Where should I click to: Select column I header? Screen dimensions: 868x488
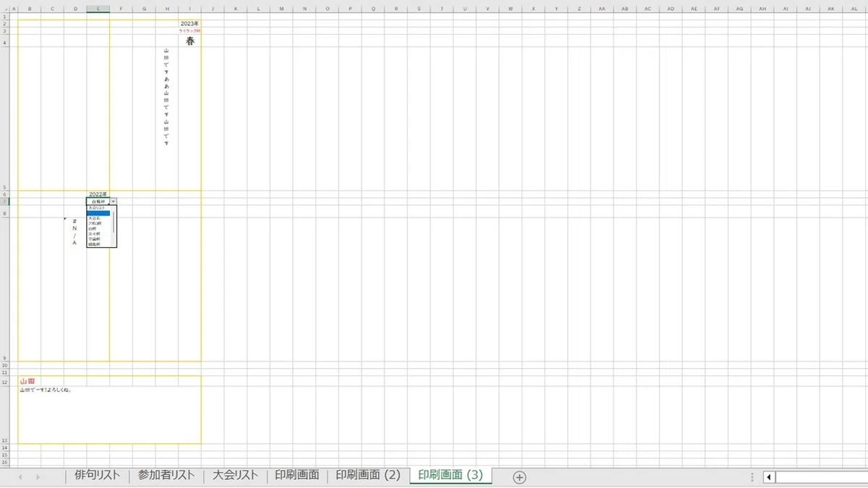pos(190,9)
